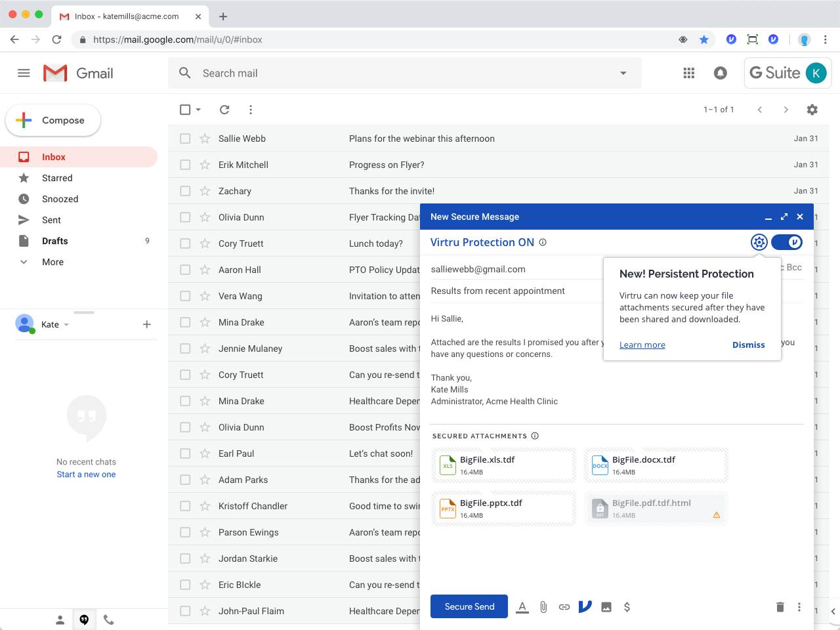The width and height of the screenshot is (840, 630).
Task: Expand the side panel arrow
Action: pos(833,612)
